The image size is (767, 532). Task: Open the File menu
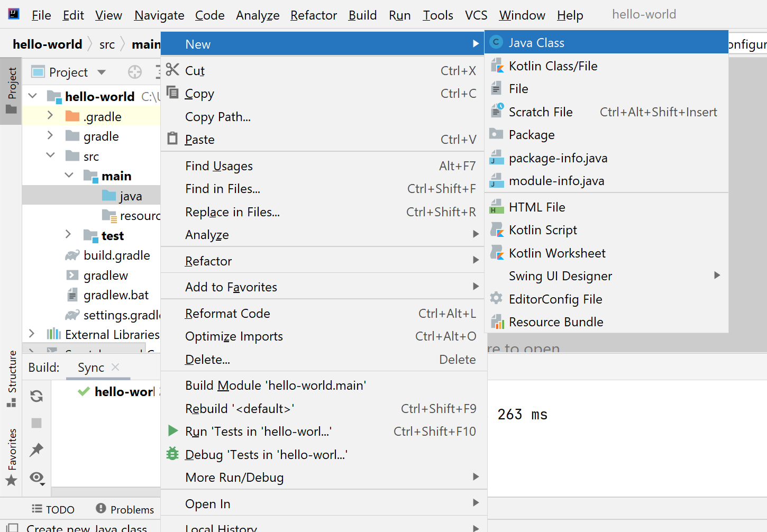point(41,15)
